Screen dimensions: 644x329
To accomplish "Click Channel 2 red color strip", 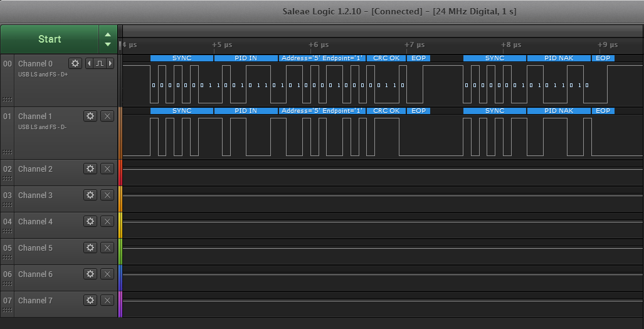I will click(x=120, y=173).
